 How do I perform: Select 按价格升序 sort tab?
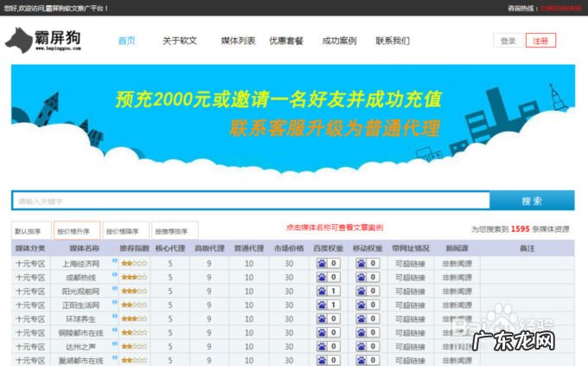pyautogui.click(x=77, y=231)
